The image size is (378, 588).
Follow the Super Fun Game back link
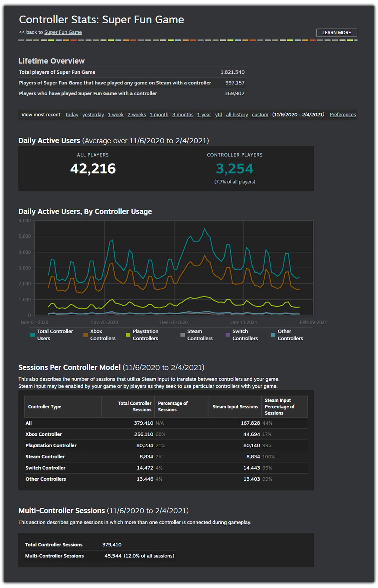point(63,32)
